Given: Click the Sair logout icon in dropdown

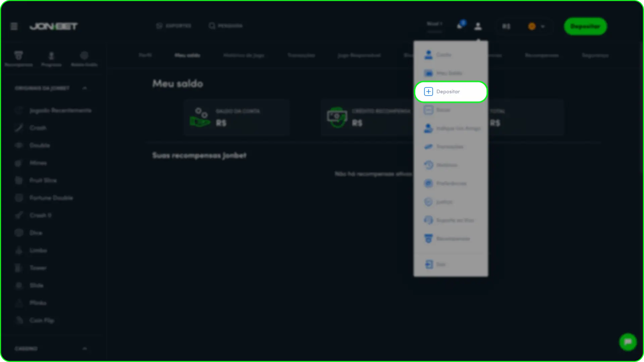Looking at the screenshot, I should [x=429, y=264].
